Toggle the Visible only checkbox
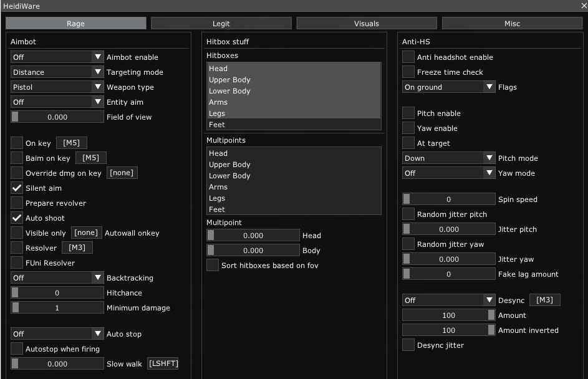 (x=16, y=233)
